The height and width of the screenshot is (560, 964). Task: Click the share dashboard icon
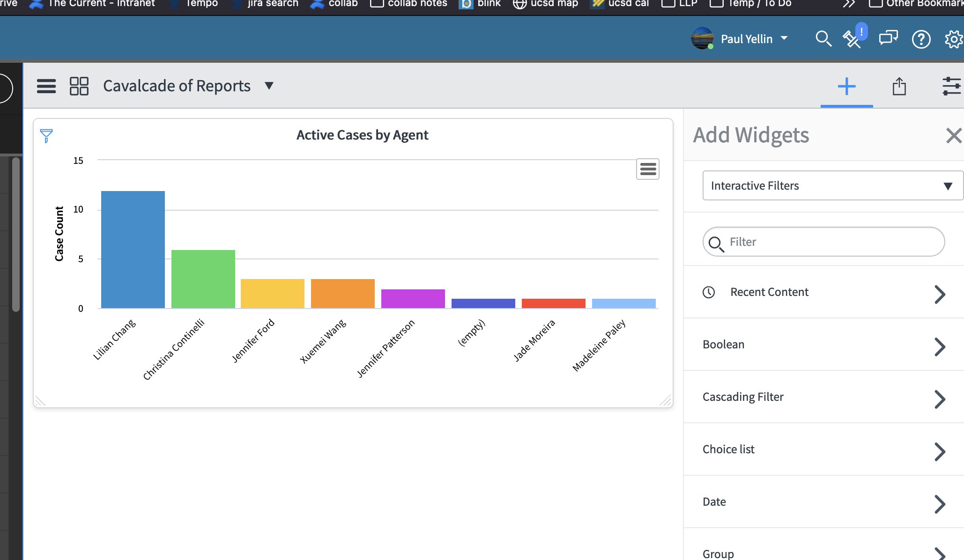[x=899, y=87]
